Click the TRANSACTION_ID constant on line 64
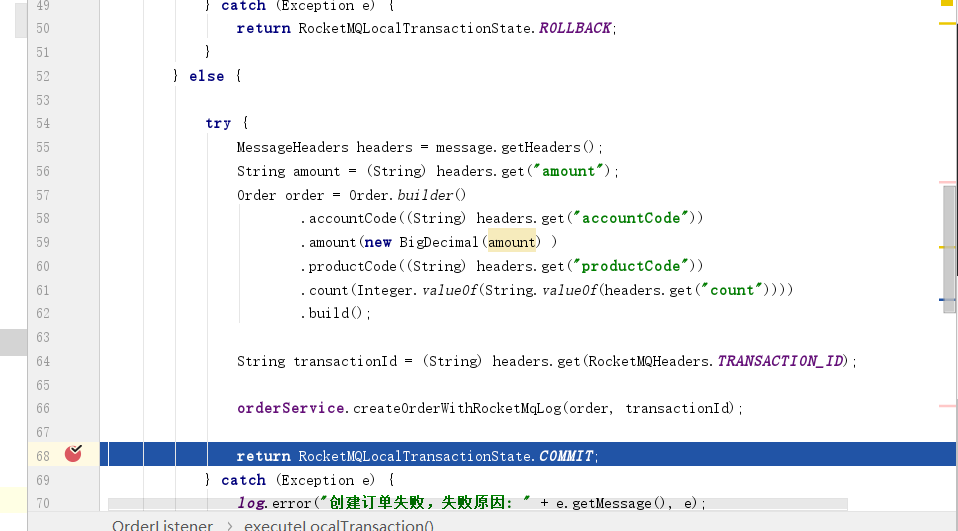Viewport: 958px width, 531px height. [x=780, y=361]
